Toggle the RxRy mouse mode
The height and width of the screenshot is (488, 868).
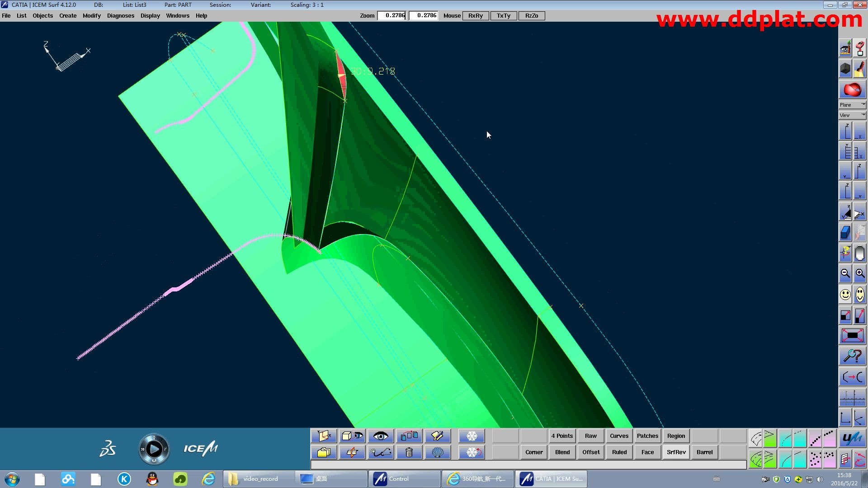pyautogui.click(x=475, y=16)
